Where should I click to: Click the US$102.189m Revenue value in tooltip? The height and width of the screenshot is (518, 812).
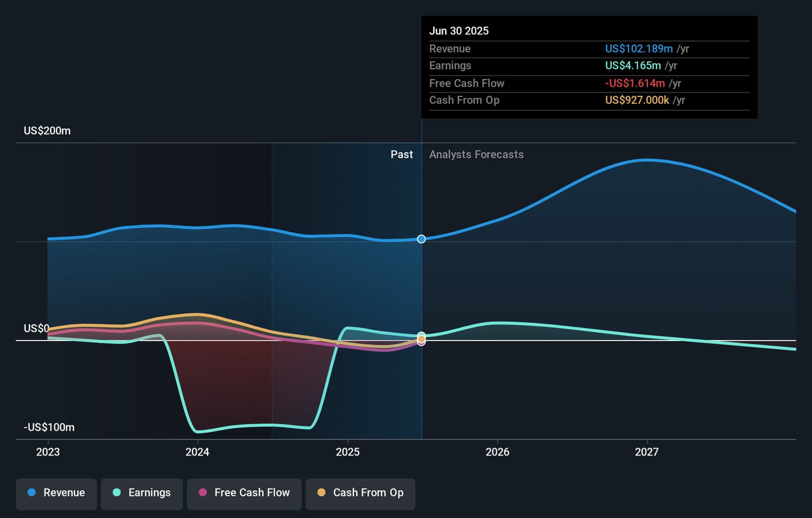[639, 49]
